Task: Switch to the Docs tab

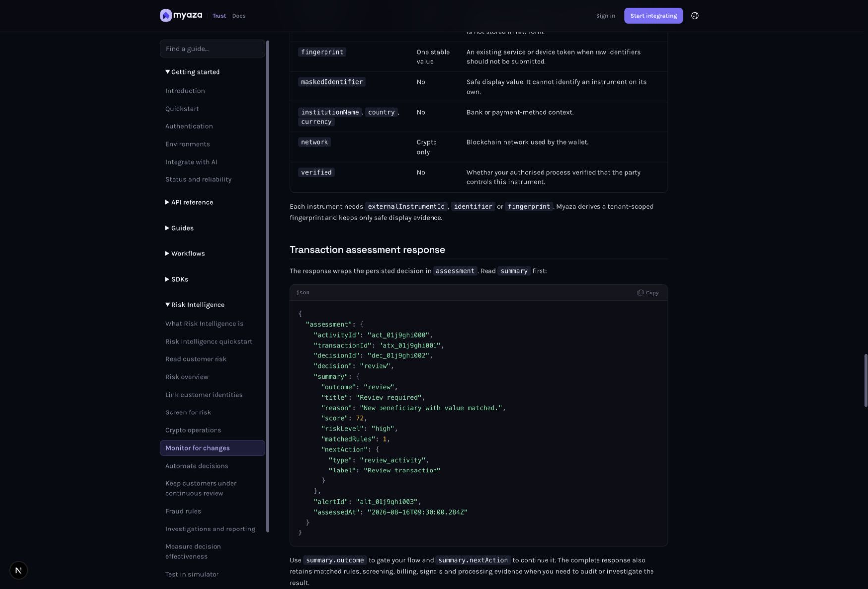Action: pos(239,16)
